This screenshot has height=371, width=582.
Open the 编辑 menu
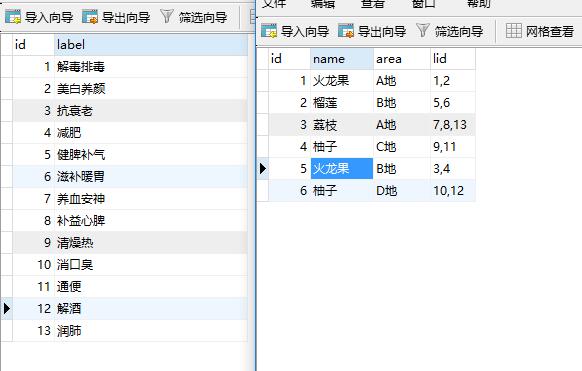click(323, 4)
